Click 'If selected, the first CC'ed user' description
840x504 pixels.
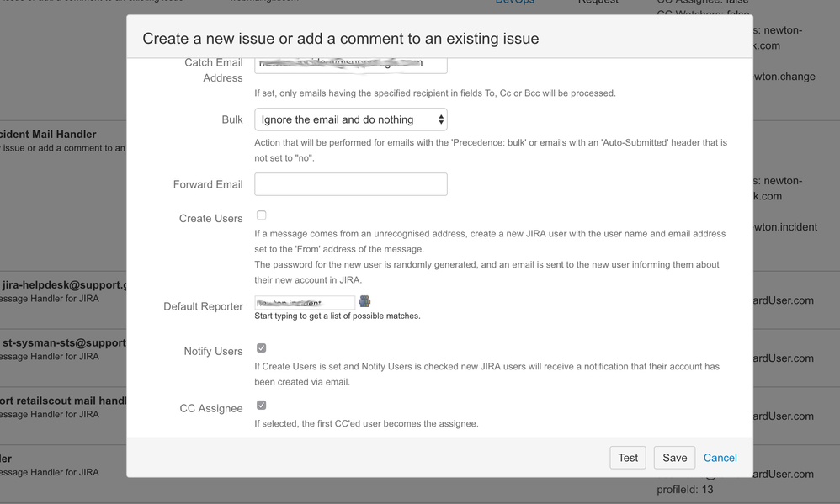366,424
